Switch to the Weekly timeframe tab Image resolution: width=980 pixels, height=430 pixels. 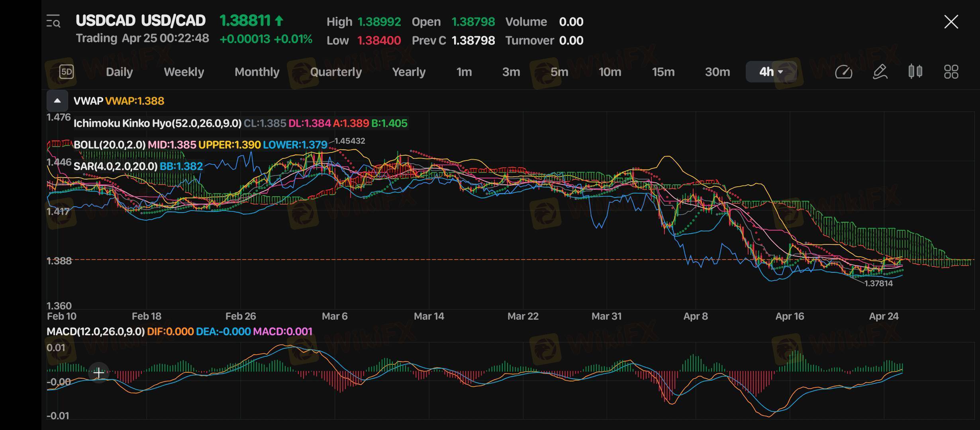click(x=184, y=72)
